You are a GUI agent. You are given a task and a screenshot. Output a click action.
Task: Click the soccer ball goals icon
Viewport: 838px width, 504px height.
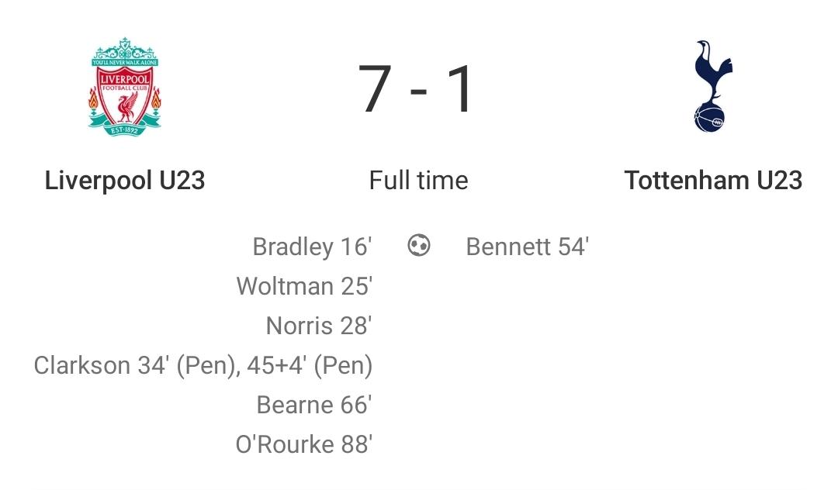418,246
